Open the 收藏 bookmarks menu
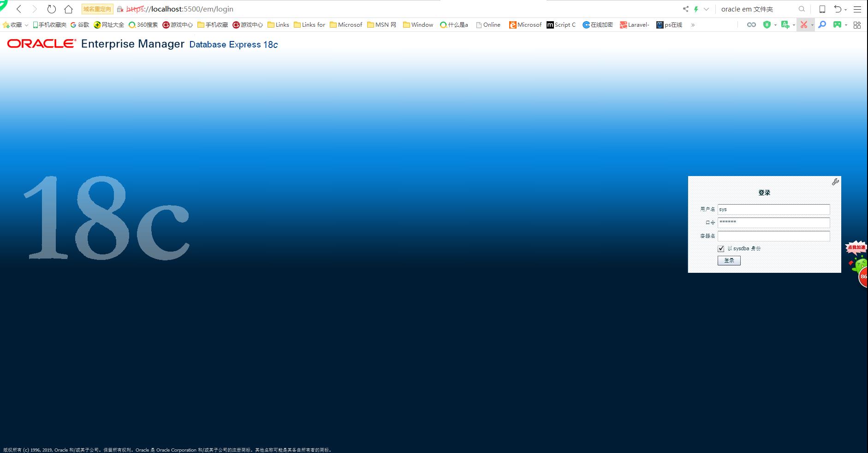The image size is (868, 453). click(14, 24)
